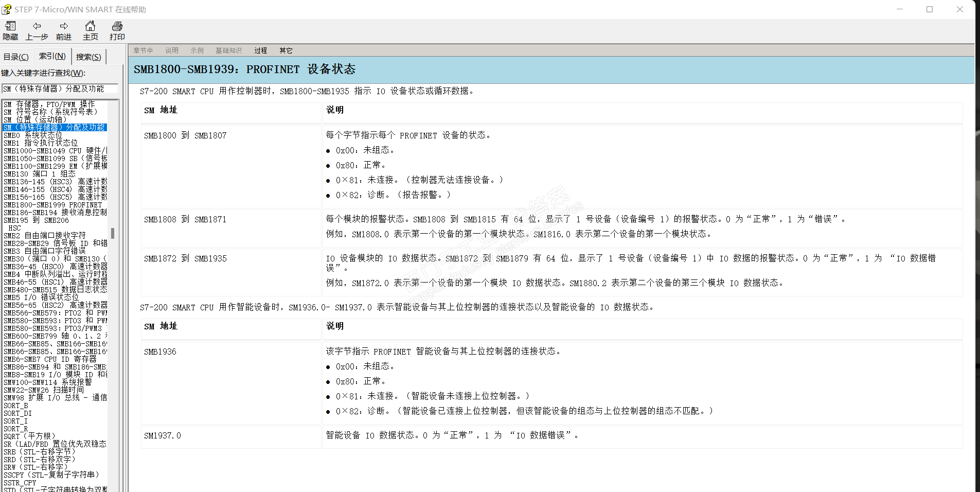
Task: Select index entry SRD（STL-右移双字）
Action: click(x=40, y=460)
